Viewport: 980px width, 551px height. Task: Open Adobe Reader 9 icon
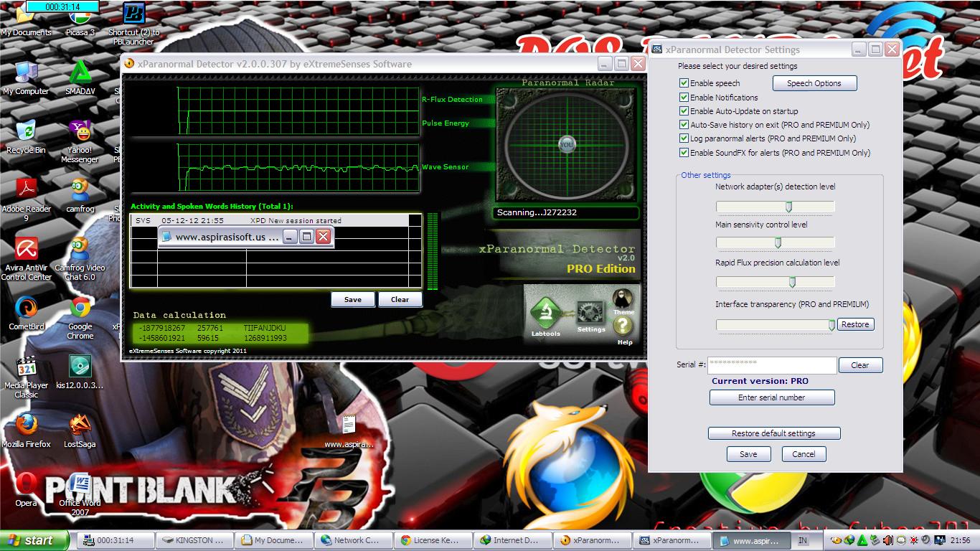pos(27,200)
